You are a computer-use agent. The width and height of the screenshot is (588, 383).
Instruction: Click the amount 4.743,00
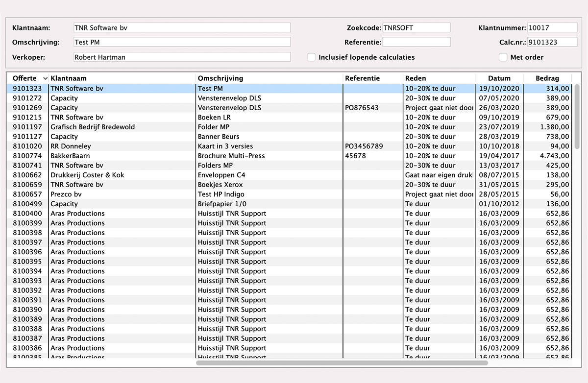click(x=555, y=156)
